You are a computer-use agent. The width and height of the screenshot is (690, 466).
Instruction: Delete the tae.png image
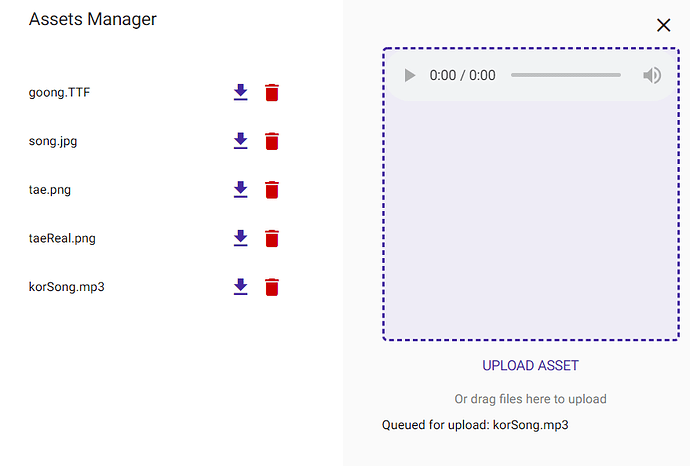click(271, 189)
